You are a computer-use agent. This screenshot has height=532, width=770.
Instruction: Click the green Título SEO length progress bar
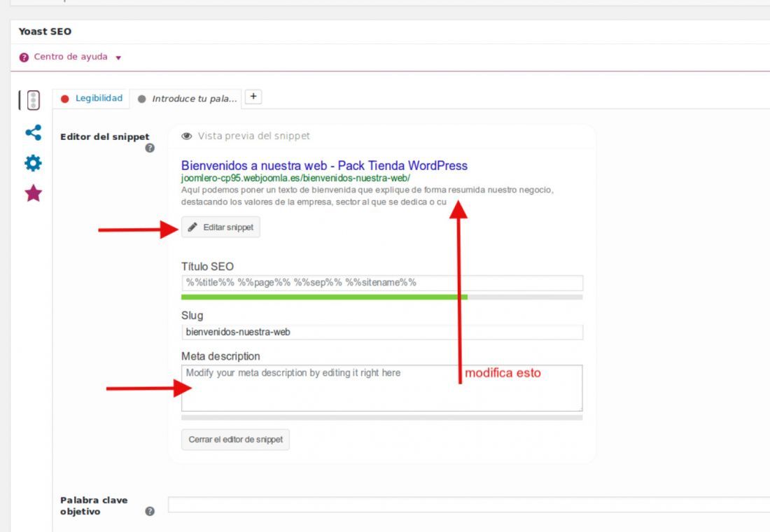324,297
